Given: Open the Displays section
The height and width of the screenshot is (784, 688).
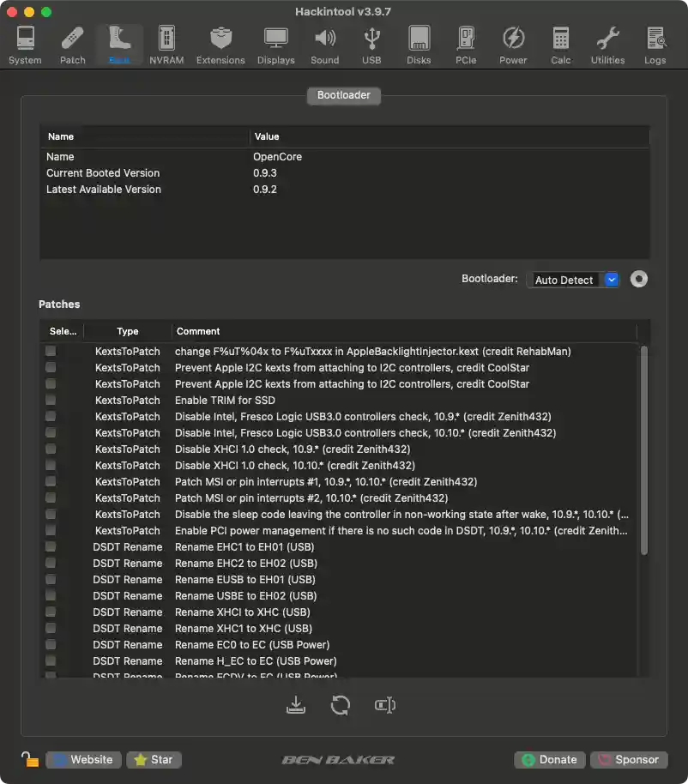Looking at the screenshot, I should point(275,43).
